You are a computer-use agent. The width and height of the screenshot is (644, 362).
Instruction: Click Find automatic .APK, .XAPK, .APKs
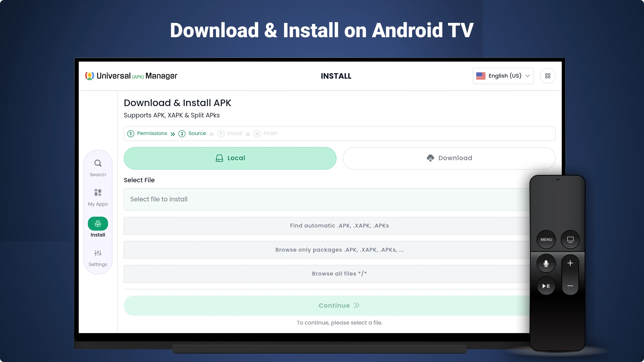(x=339, y=225)
